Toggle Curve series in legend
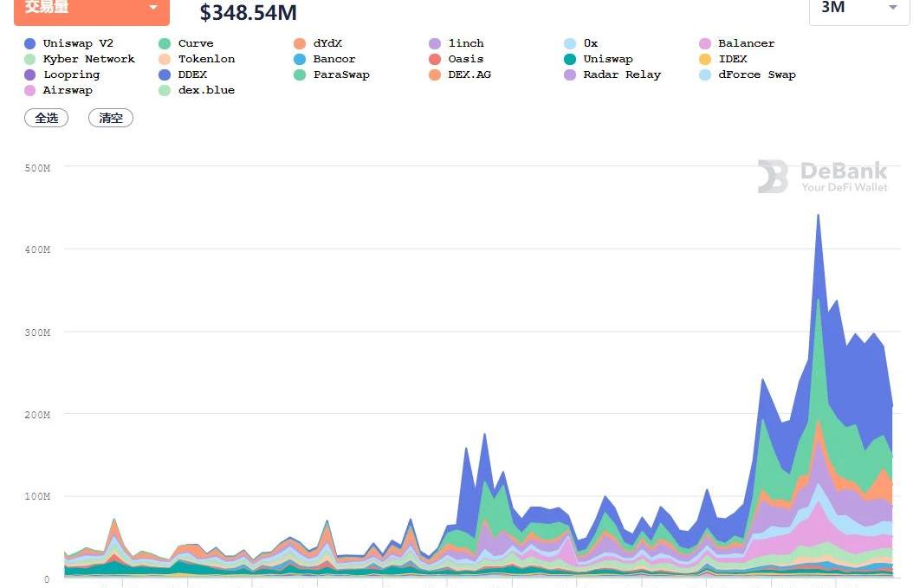Viewport: 913px width, 588px height. click(x=186, y=43)
